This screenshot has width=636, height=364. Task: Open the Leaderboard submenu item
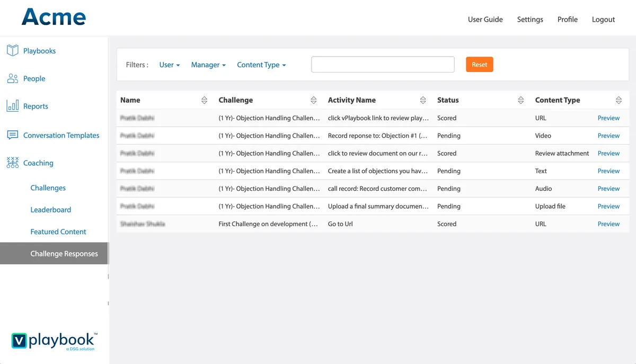[51, 210]
